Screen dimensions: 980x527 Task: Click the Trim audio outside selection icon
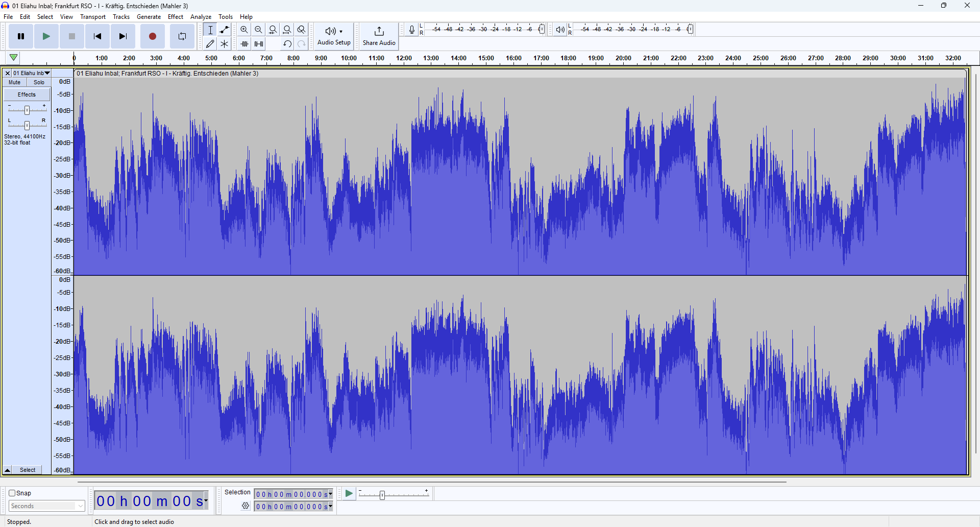pos(244,44)
